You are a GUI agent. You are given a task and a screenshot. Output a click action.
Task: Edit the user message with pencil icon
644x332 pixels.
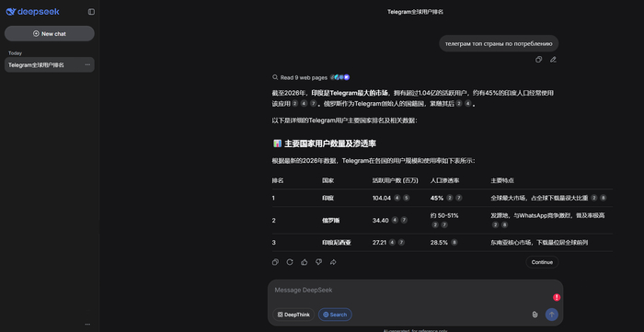click(x=553, y=60)
